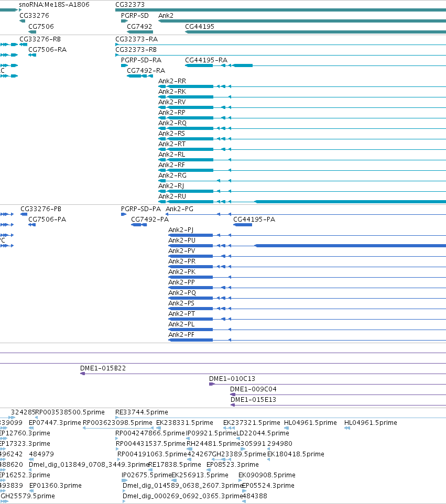Screen dimensions: 446x504
Task: Select the EK180418.5prime EST label
Action: coord(296,454)
